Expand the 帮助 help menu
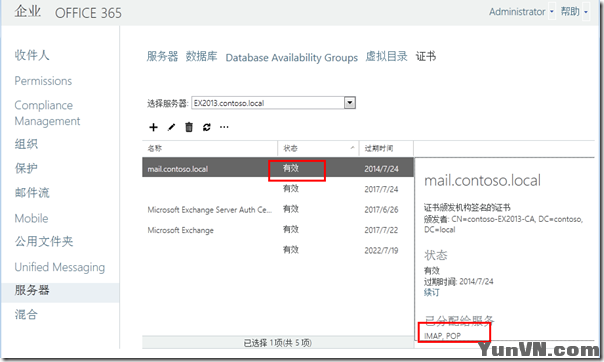The width and height of the screenshot is (604, 362). pos(586,12)
